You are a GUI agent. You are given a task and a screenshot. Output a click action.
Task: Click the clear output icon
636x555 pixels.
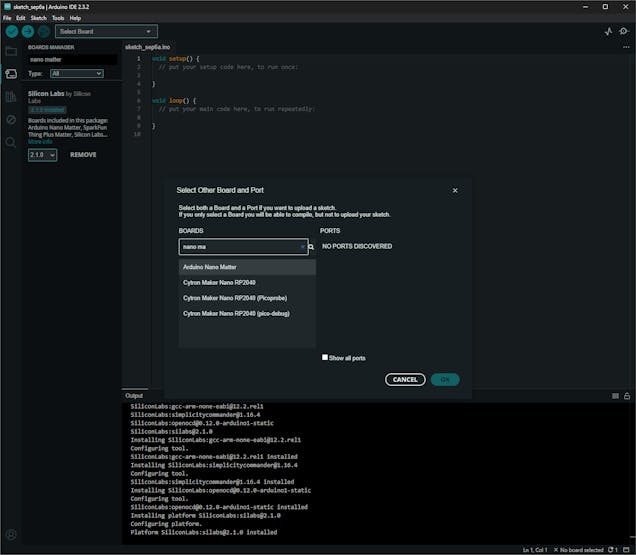615,396
